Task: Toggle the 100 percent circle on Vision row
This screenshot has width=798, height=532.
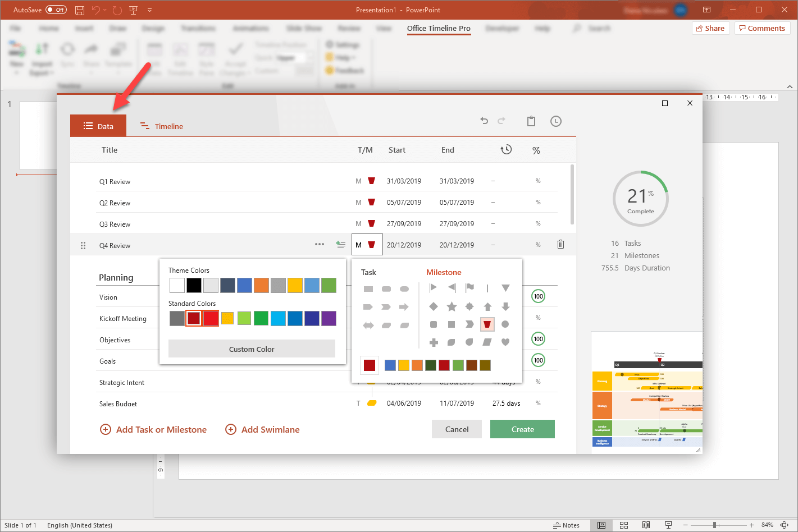Action: [538, 296]
